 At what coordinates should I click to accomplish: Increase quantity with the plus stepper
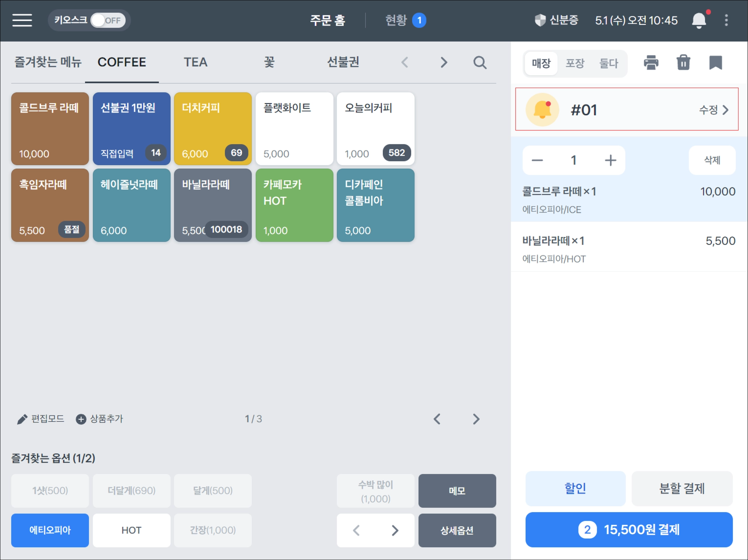point(610,160)
